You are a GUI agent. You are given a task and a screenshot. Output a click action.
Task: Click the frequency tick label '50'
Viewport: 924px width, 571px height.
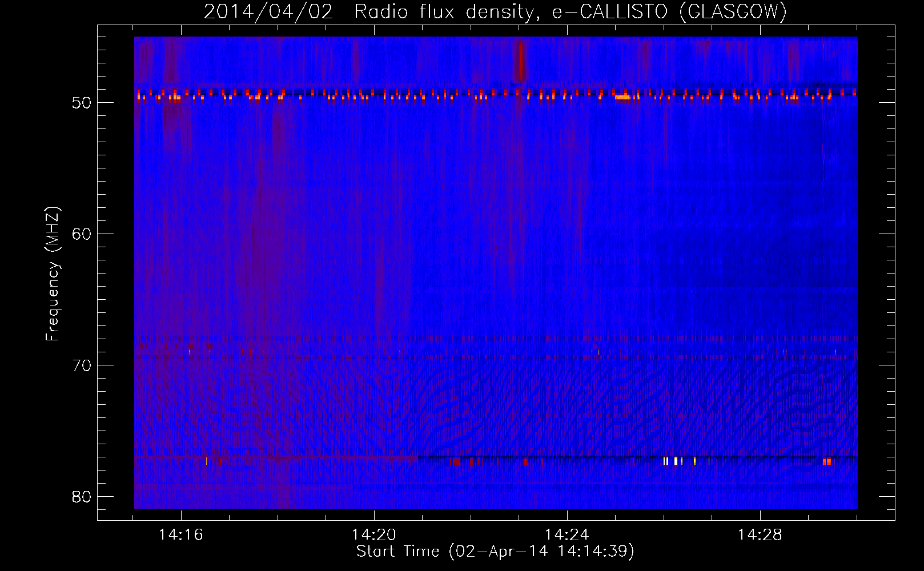coord(82,103)
